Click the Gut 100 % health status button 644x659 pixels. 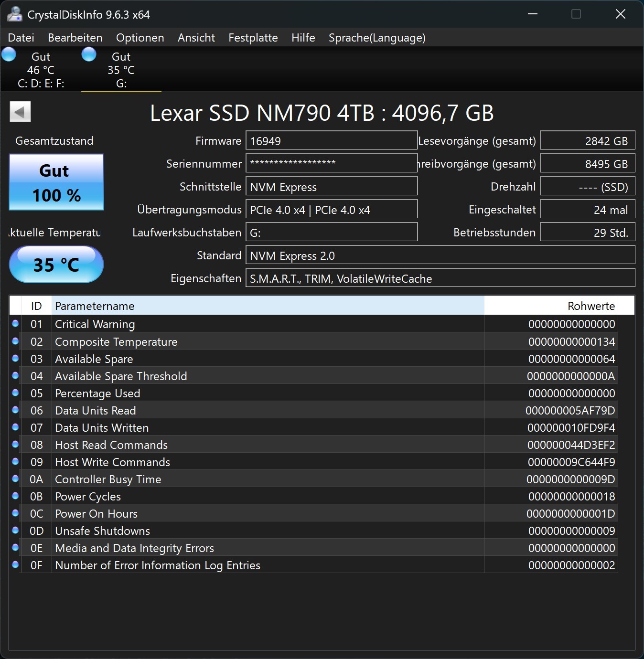click(56, 182)
